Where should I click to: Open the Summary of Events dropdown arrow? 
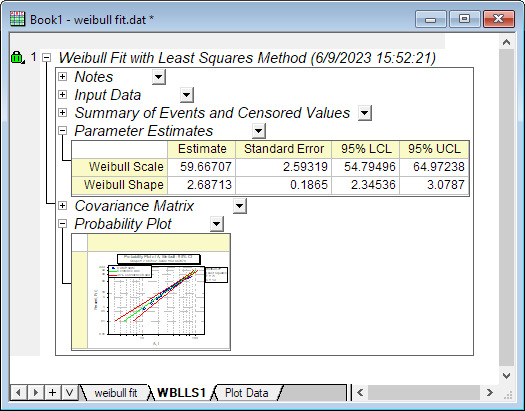pyautogui.click(x=365, y=113)
